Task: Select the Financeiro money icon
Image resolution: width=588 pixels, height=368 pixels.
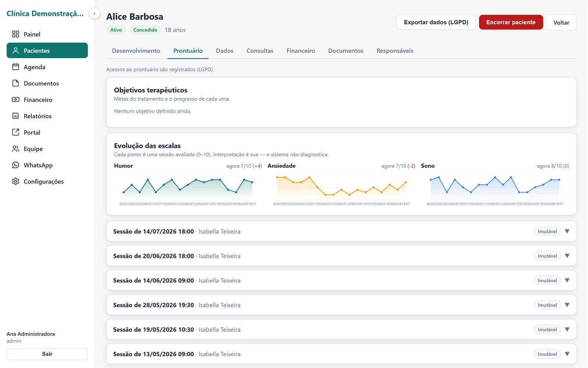Action: [x=15, y=100]
